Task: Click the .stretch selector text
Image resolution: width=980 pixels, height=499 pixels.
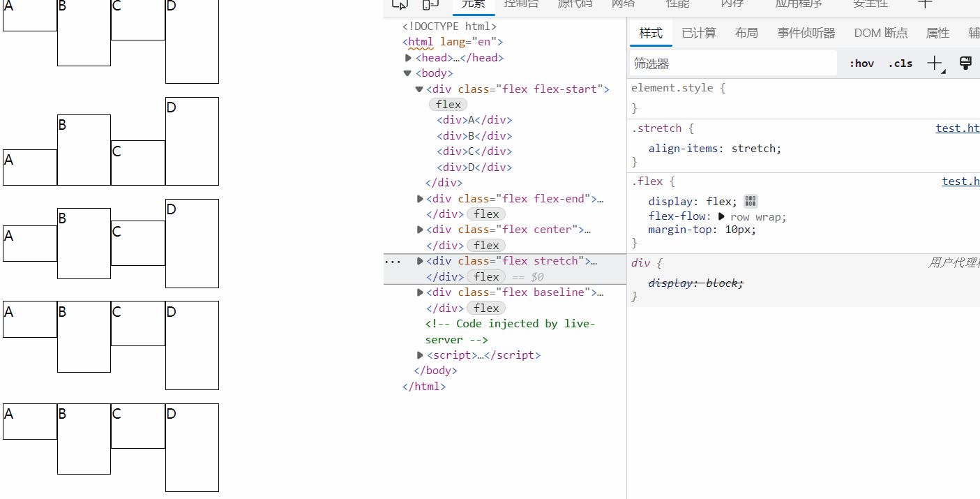Action: coord(656,128)
